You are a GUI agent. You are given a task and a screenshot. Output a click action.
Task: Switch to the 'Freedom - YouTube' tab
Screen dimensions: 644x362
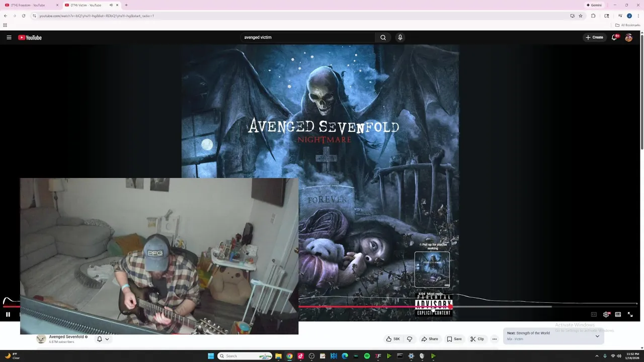click(x=31, y=5)
